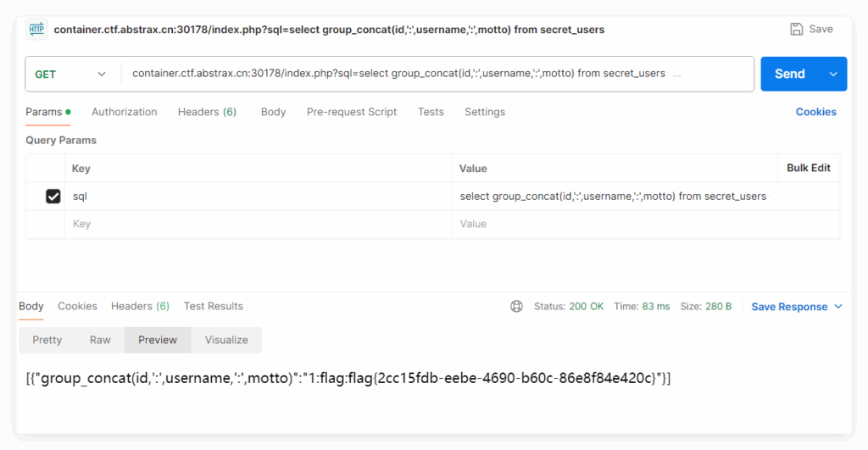
Task: Enable the sql query param checkbox
Action: [x=53, y=197]
